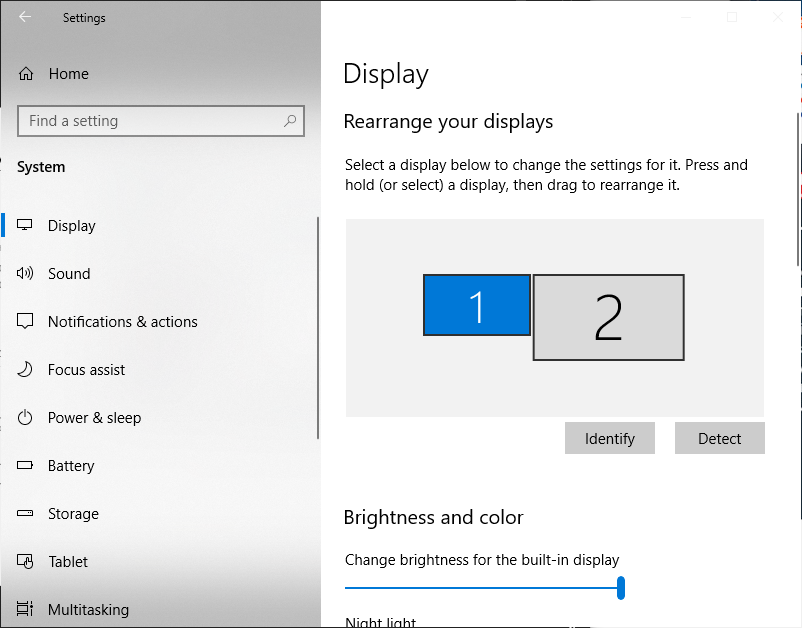This screenshot has width=802, height=628.
Task: Click the Tablet icon in sidebar
Action: point(25,562)
